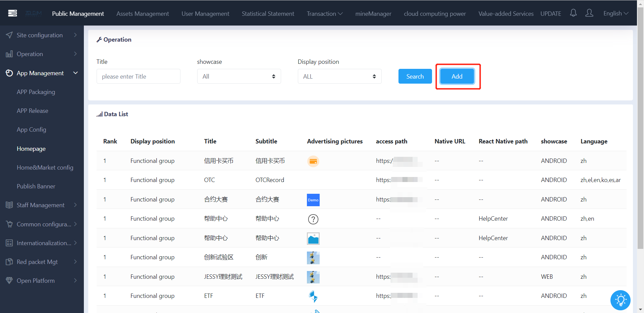The height and width of the screenshot is (313, 644).
Task: Click the lightbulb help icon
Action: 621,300
